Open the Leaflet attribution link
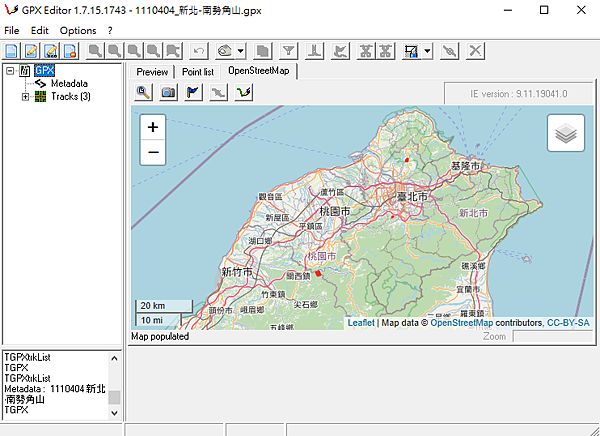 pos(361,323)
